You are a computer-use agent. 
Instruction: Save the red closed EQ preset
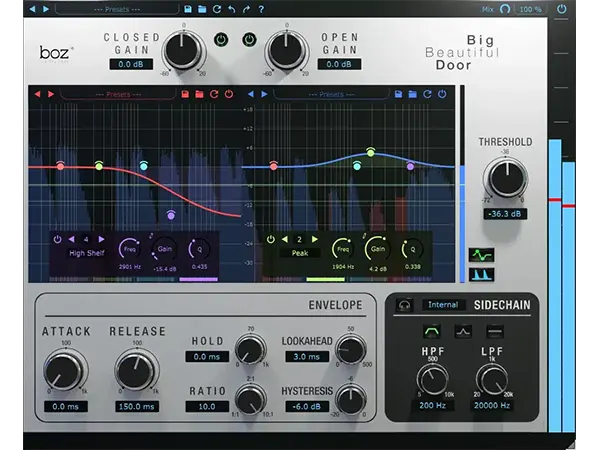tap(185, 94)
